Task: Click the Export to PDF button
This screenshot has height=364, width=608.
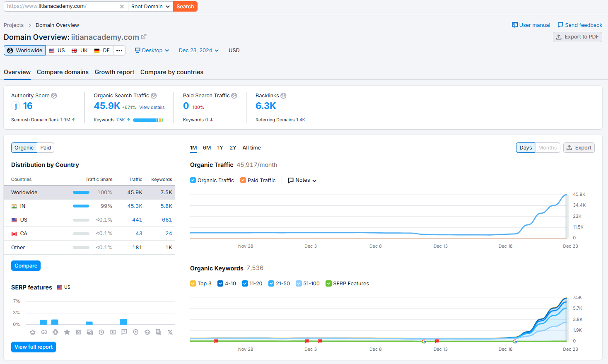Action: coord(577,37)
